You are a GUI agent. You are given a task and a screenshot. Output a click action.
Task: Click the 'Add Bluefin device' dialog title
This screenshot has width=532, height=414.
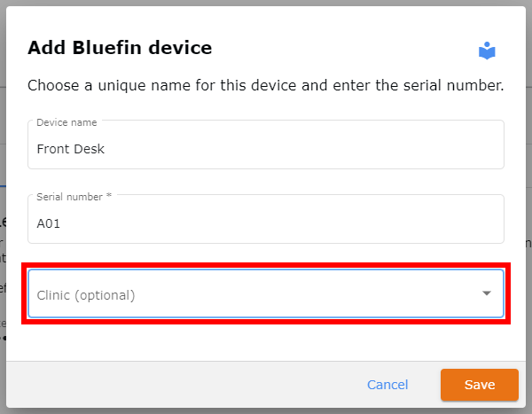[120, 48]
